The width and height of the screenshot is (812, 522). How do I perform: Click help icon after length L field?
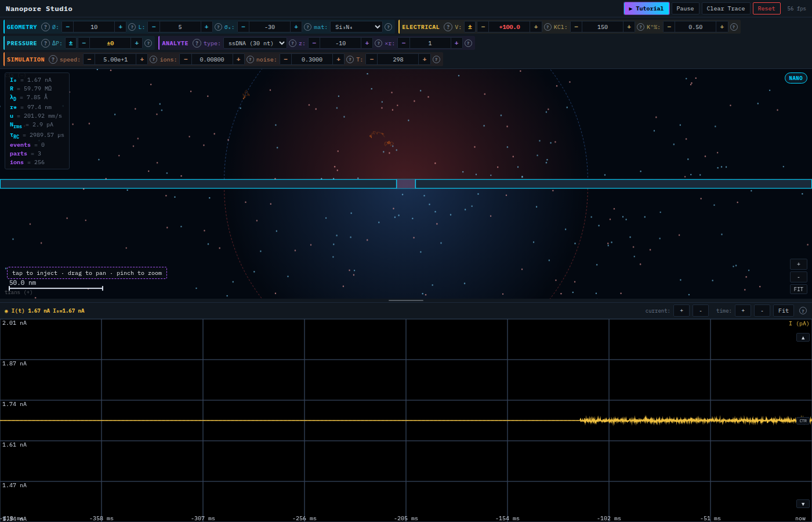pos(218,27)
